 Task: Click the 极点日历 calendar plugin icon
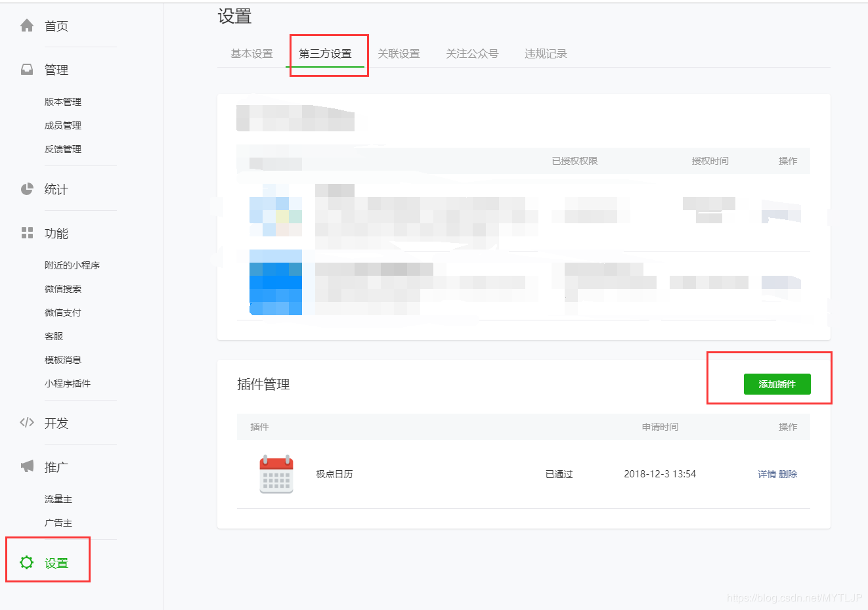click(x=276, y=474)
